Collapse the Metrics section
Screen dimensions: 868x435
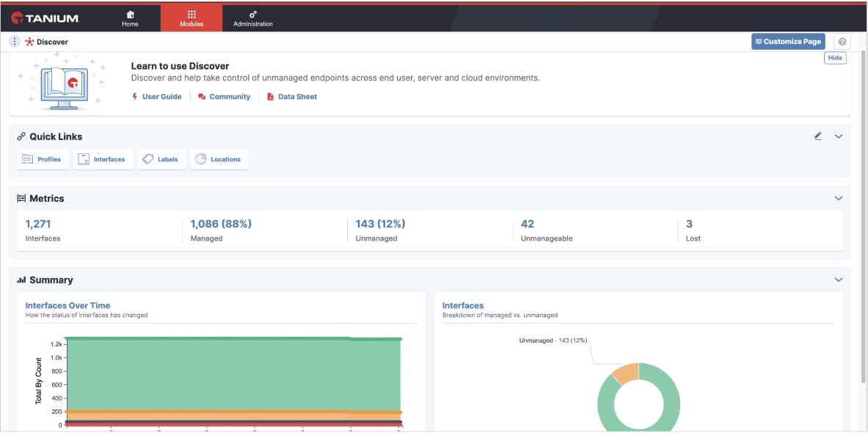[x=838, y=198]
